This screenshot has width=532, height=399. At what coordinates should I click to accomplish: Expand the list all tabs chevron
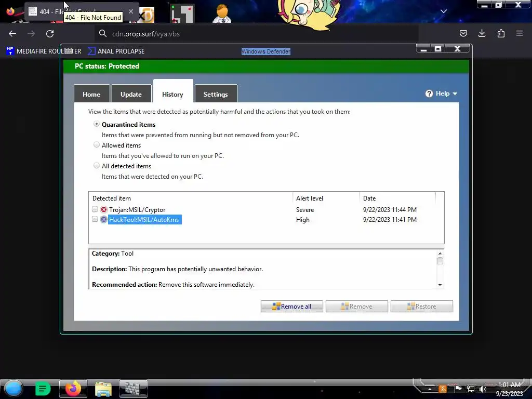coord(444,11)
